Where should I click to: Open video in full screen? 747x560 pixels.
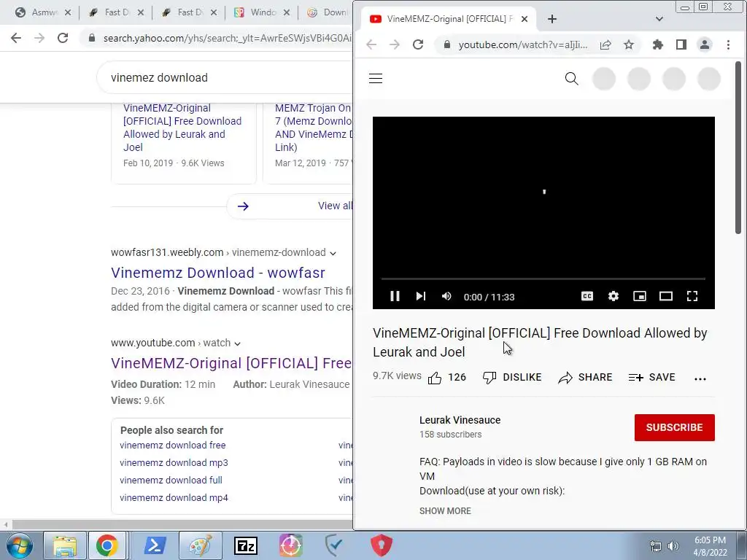(692, 296)
